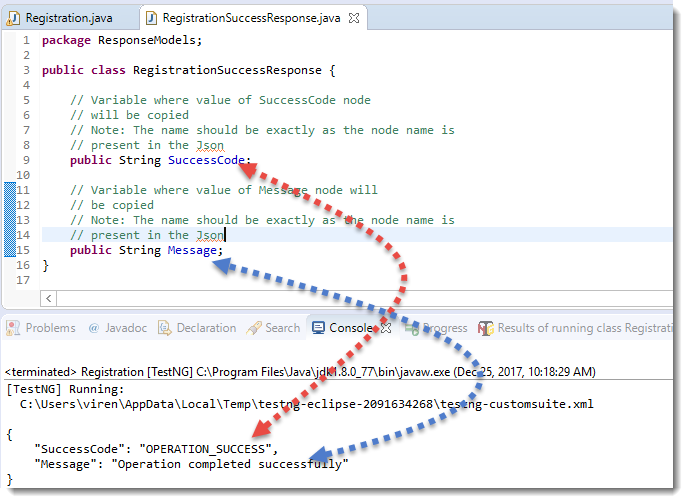This screenshot has height=503, width=688.
Task: Click the TestNG results icon
Action: (485, 328)
